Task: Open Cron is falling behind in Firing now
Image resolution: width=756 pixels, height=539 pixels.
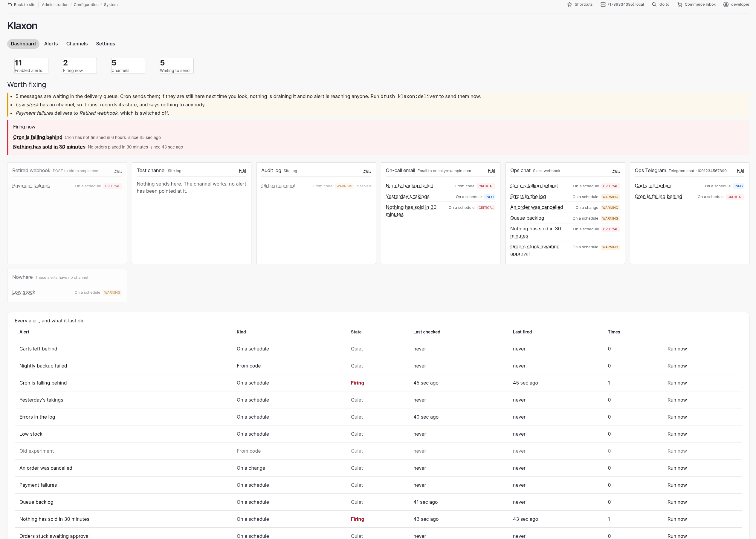Action: (x=38, y=137)
